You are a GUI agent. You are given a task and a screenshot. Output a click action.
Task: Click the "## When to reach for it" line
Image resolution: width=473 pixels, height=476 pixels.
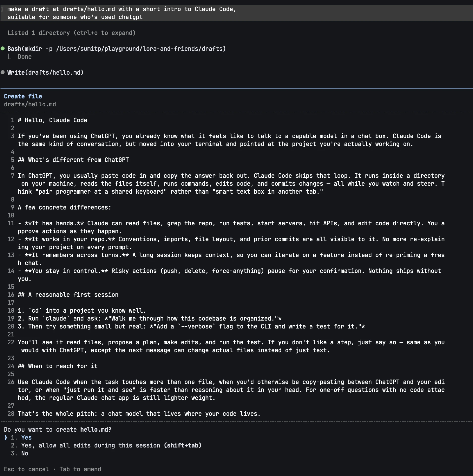[58, 366]
